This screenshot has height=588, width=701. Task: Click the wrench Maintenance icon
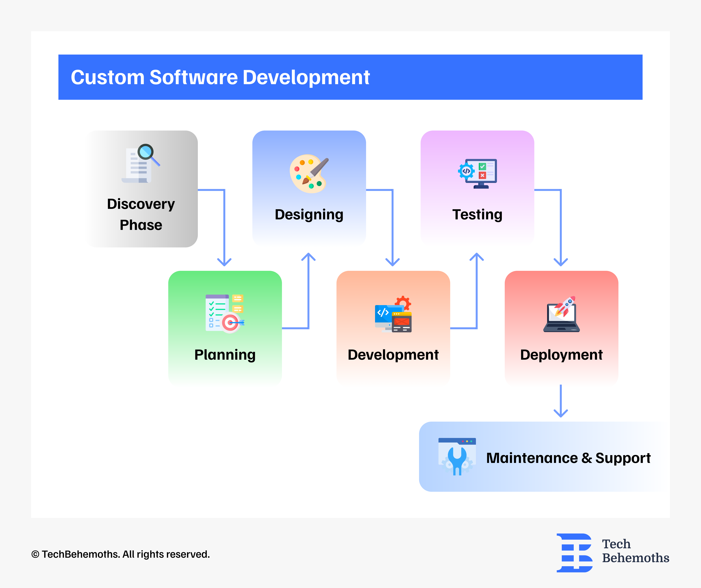pyautogui.click(x=457, y=456)
